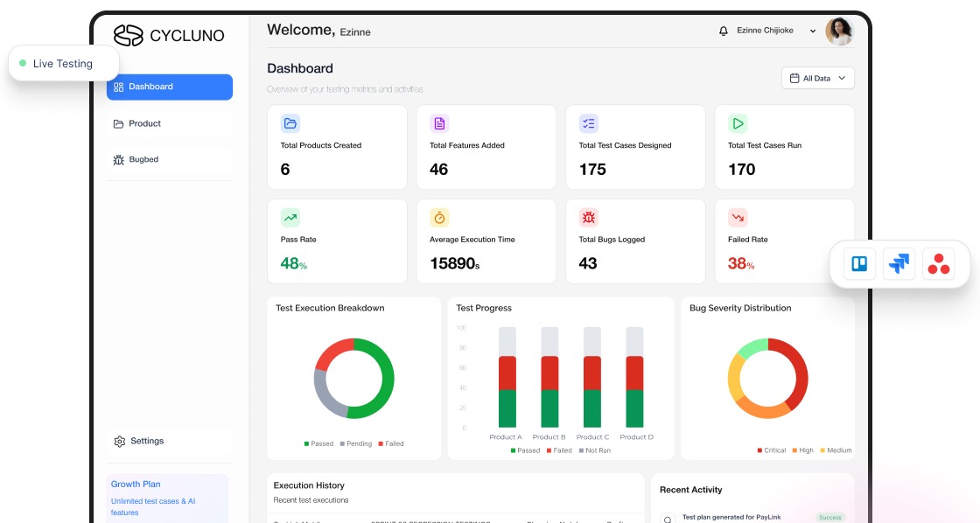Click the Welcome, Ezinne header text

318,31
